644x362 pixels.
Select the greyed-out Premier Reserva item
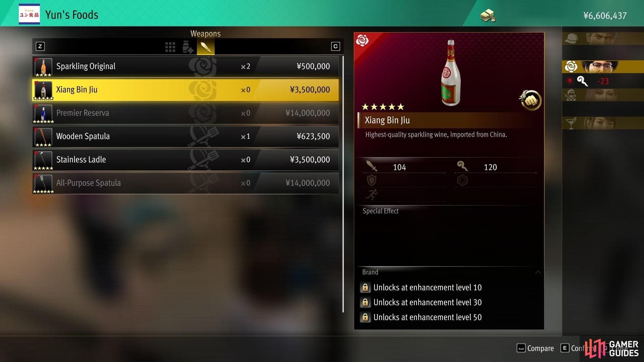point(185,113)
